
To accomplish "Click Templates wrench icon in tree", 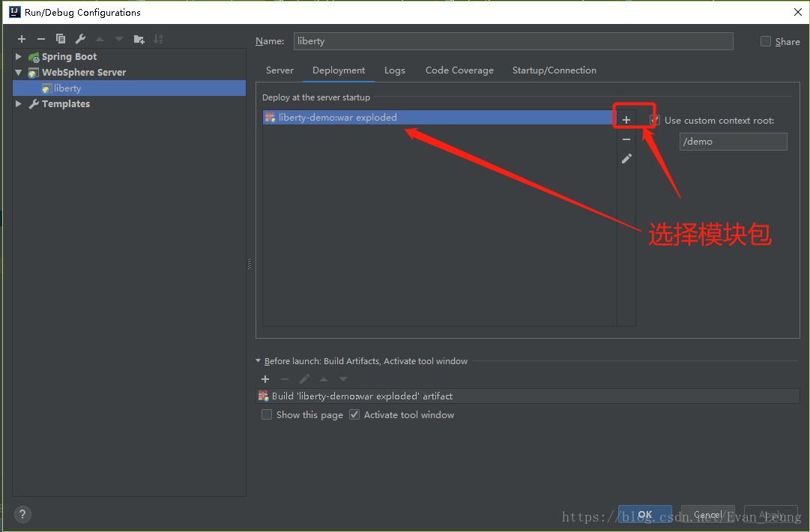I will (34, 104).
